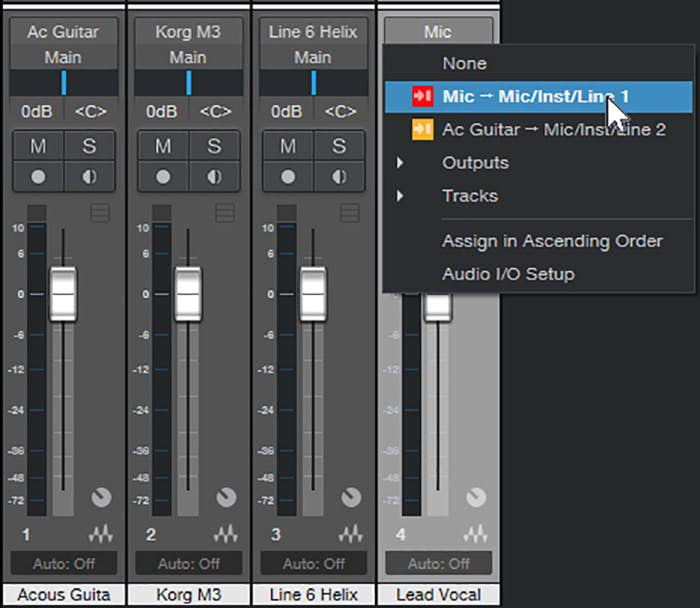Click the Auto: Off field on channel 1

63,563
